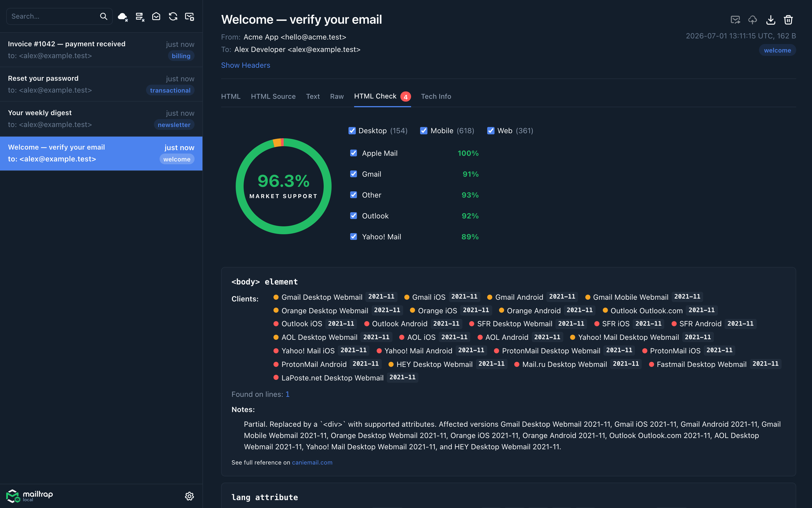
Task: Switch to the HTML tab
Action: (x=231, y=97)
